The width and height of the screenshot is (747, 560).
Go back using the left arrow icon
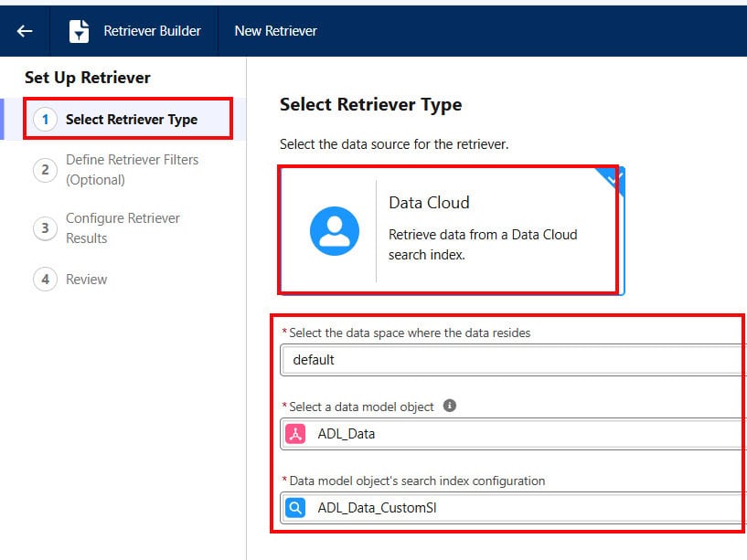pyautogui.click(x=25, y=31)
